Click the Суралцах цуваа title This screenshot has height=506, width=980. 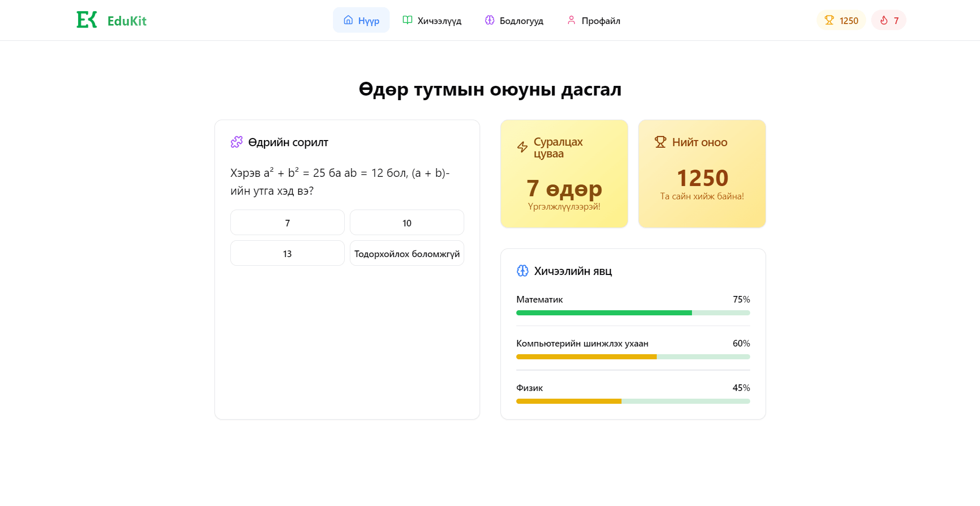pyautogui.click(x=558, y=147)
